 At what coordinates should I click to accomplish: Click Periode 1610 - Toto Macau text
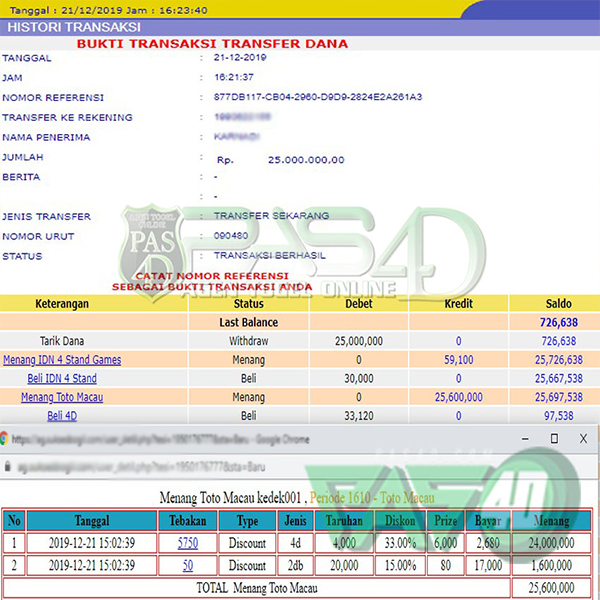coord(372,498)
